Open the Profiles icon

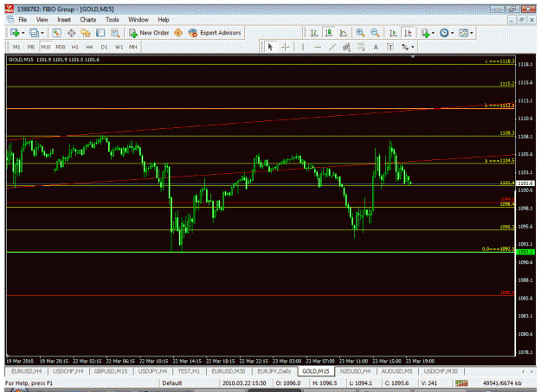point(34,33)
